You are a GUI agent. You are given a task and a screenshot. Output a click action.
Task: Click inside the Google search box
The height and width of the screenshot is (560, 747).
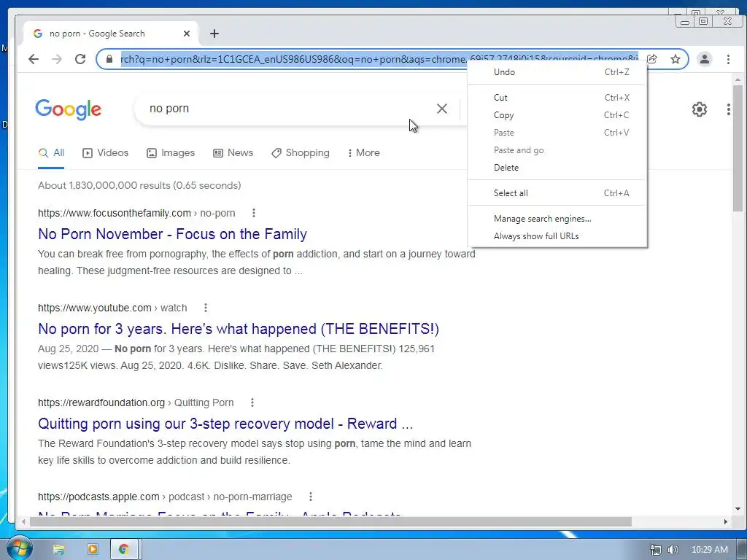pyautogui.click(x=286, y=109)
